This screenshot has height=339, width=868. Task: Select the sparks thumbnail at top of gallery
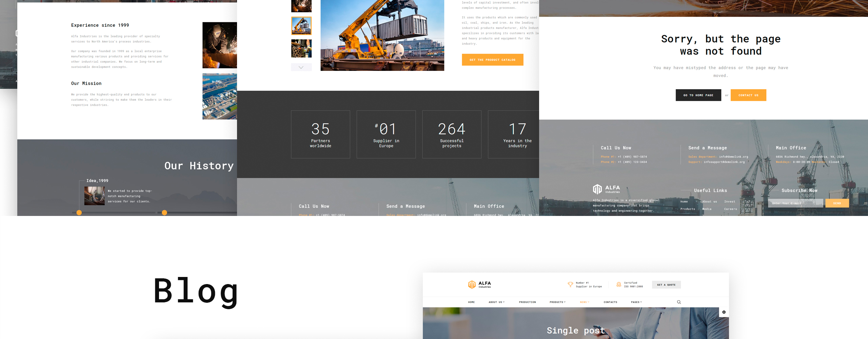pos(301,5)
